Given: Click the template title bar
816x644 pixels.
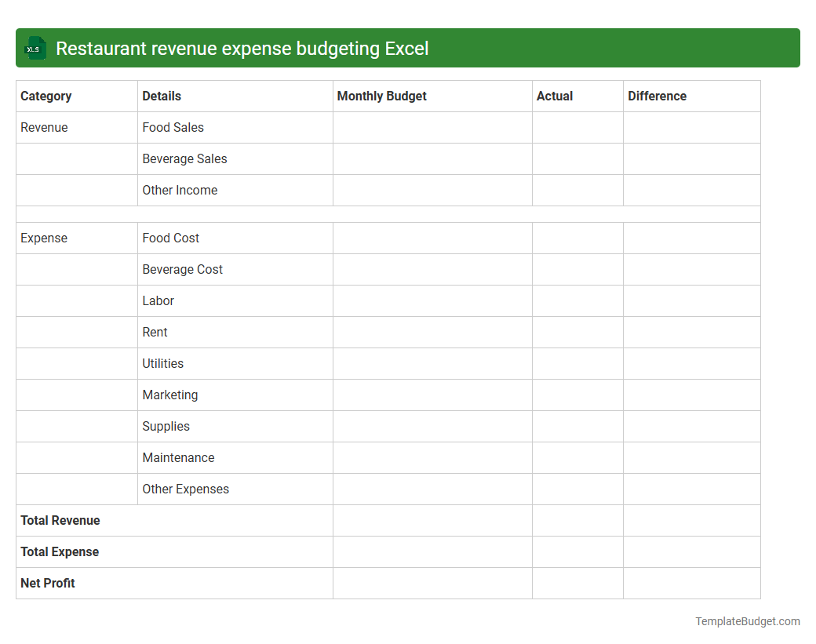Looking at the screenshot, I should point(408,48).
